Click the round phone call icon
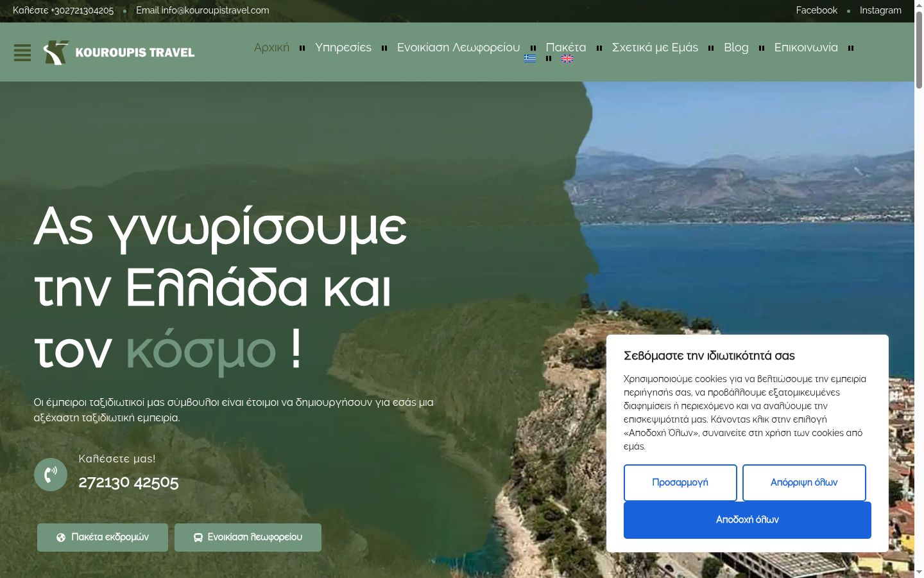Viewport: 924px width, 578px height. pyautogui.click(x=51, y=475)
